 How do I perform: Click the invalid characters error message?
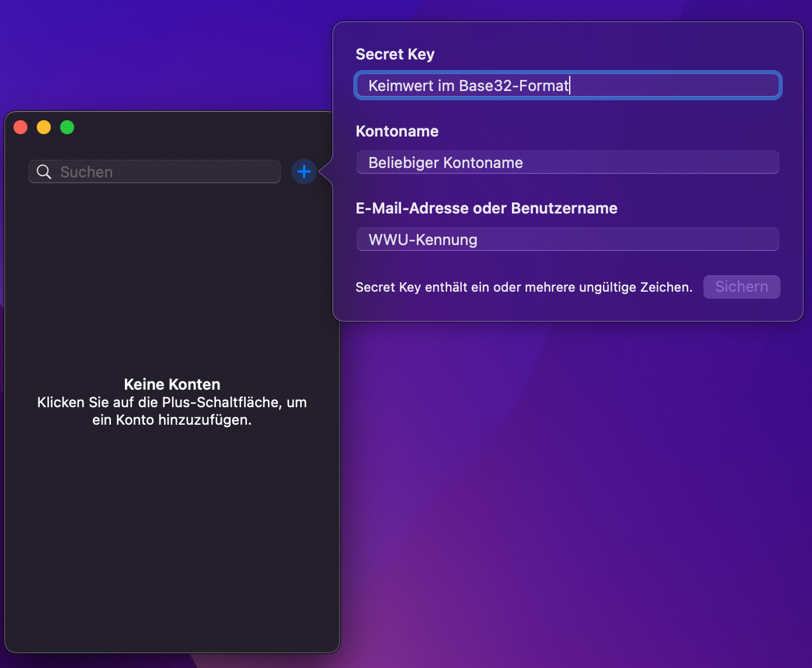pos(524,287)
